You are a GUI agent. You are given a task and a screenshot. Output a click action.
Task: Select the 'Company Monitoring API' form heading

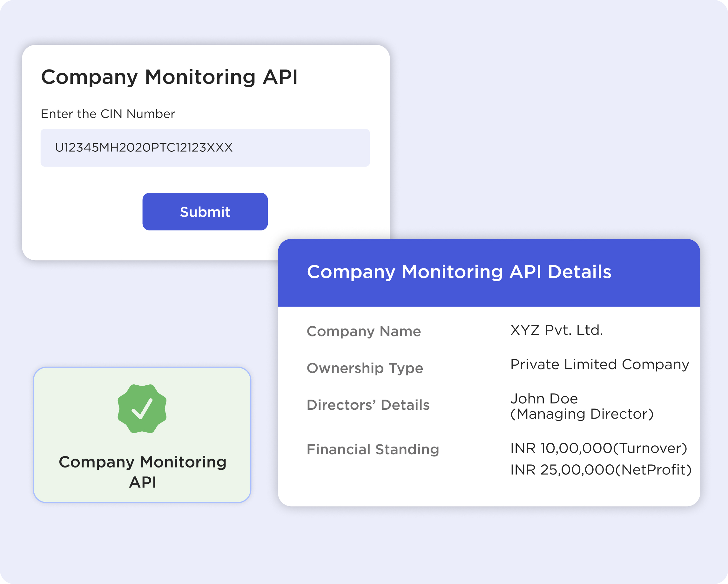(x=169, y=77)
